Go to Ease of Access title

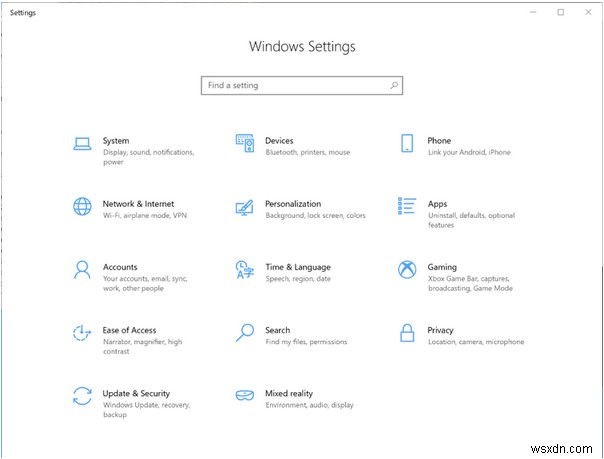coord(129,330)
